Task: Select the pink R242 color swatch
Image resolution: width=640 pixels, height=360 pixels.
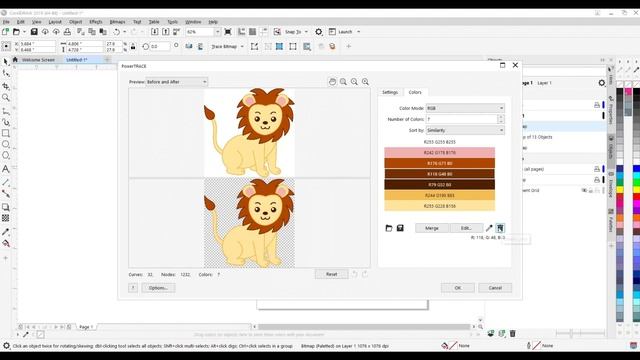Action: tap(440, 153)
